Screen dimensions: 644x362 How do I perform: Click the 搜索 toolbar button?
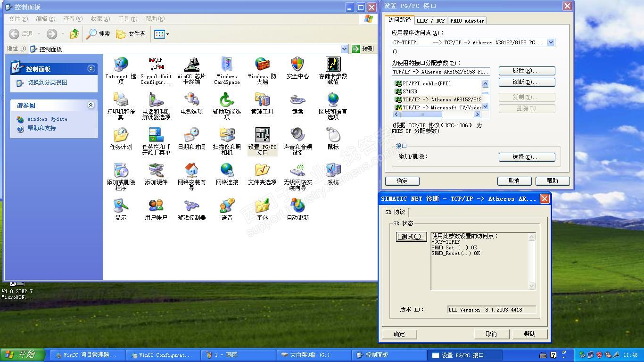click(x=98, y=34)
